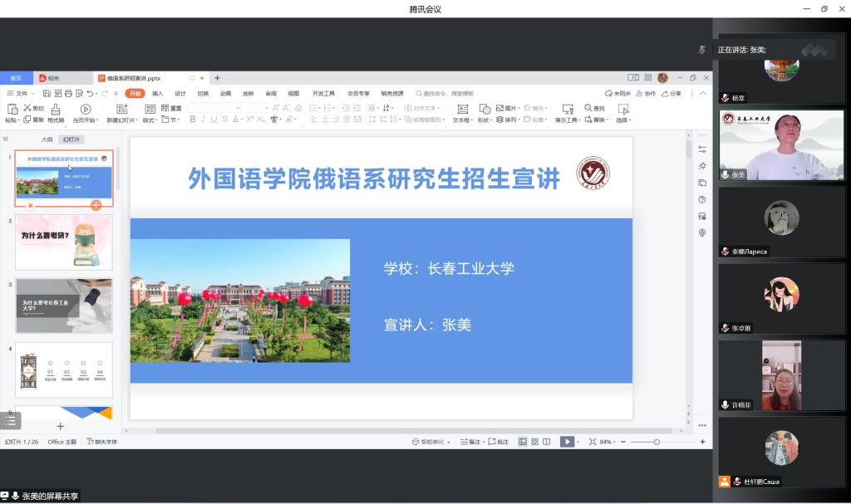Open the Insert (插入) ribbon tab

click(157, 94)
